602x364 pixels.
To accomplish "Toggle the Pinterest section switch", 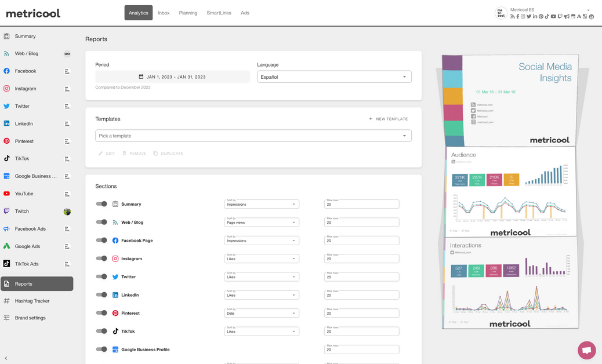I will 101,313.
